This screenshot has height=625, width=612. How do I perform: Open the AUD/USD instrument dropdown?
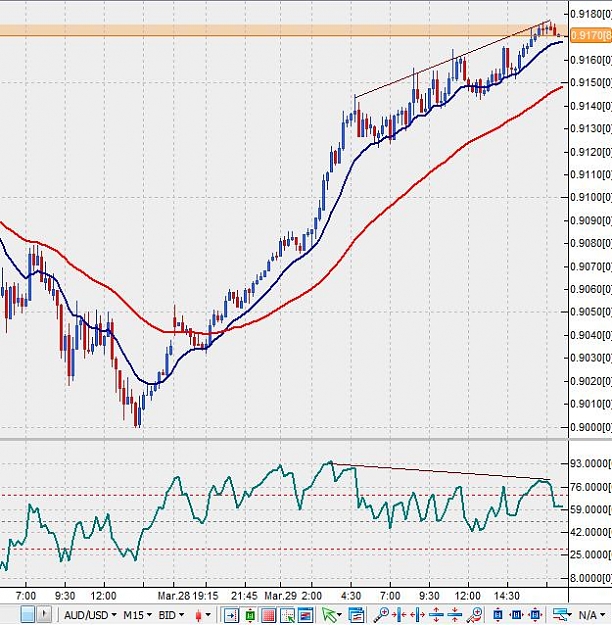(91, 615)
